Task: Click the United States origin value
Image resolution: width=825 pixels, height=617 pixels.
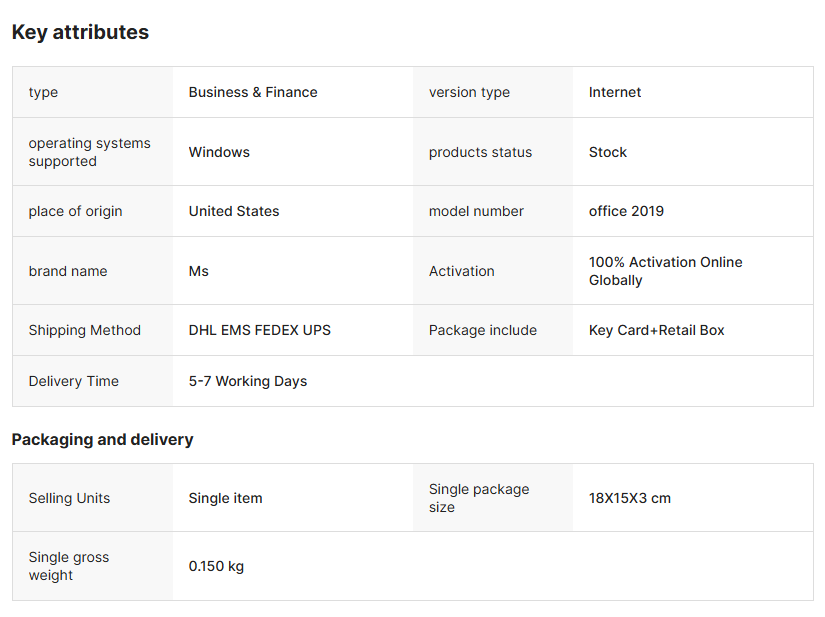Action: 234,211
